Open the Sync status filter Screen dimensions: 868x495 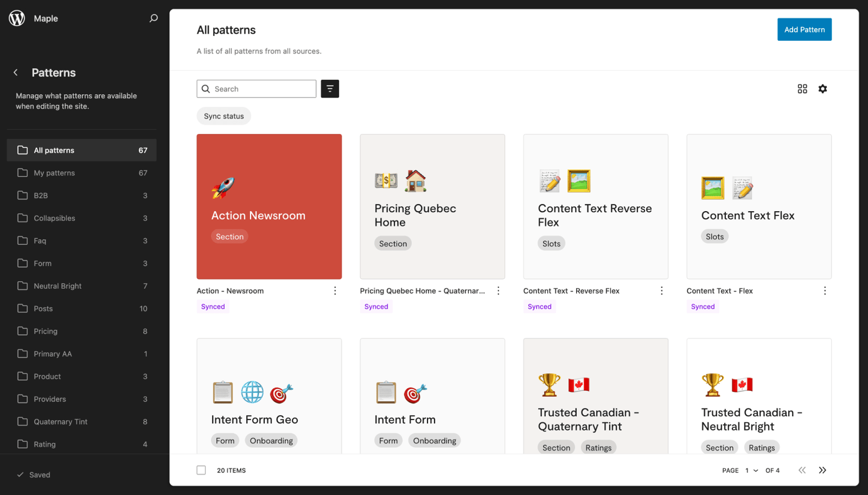click(x=224, y=116)
